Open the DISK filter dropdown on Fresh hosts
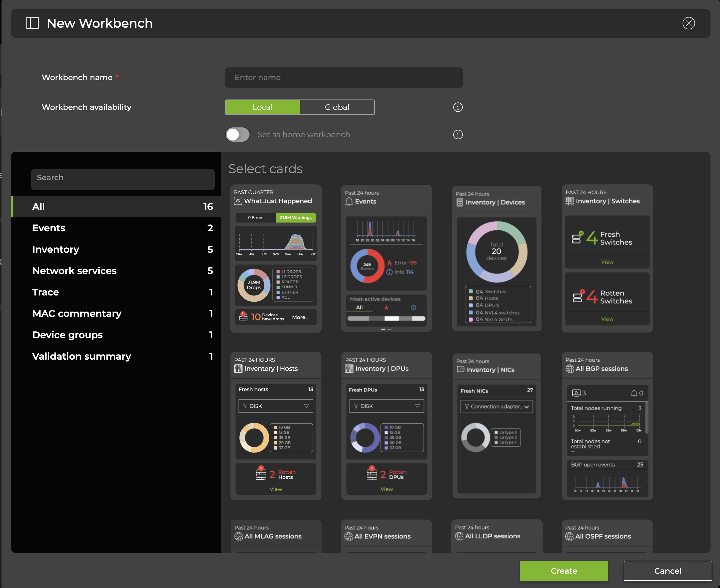The image size is (720, 588). (276, 406)
